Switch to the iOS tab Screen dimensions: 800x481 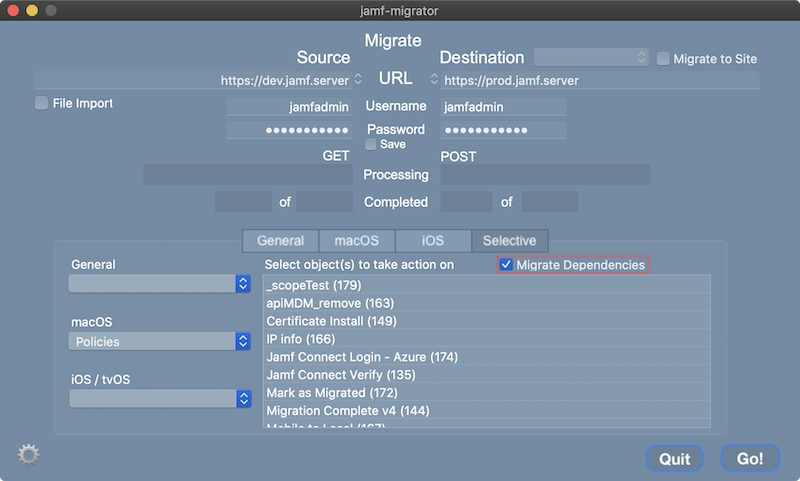pos(433,241)
